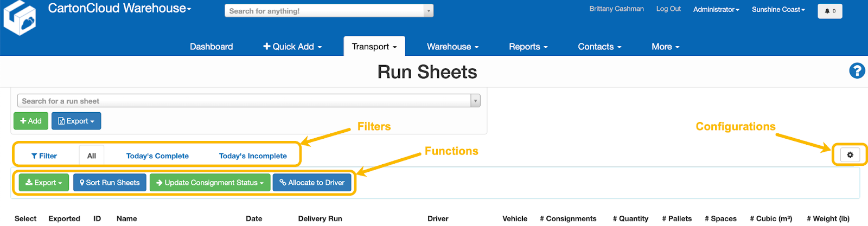Viewport: 868px width, 226px height.
Task: Click Sort Run Sheets button
Action: [x=110, y=183]
